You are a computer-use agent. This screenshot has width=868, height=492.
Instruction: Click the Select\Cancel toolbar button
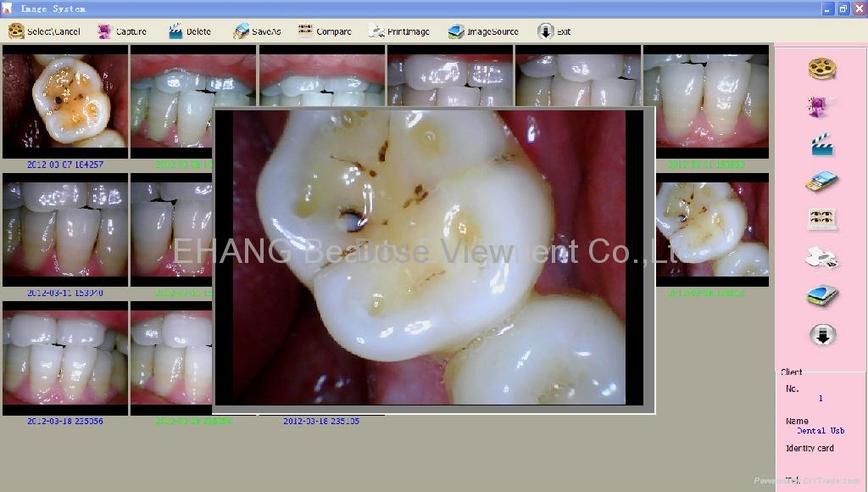44,31
